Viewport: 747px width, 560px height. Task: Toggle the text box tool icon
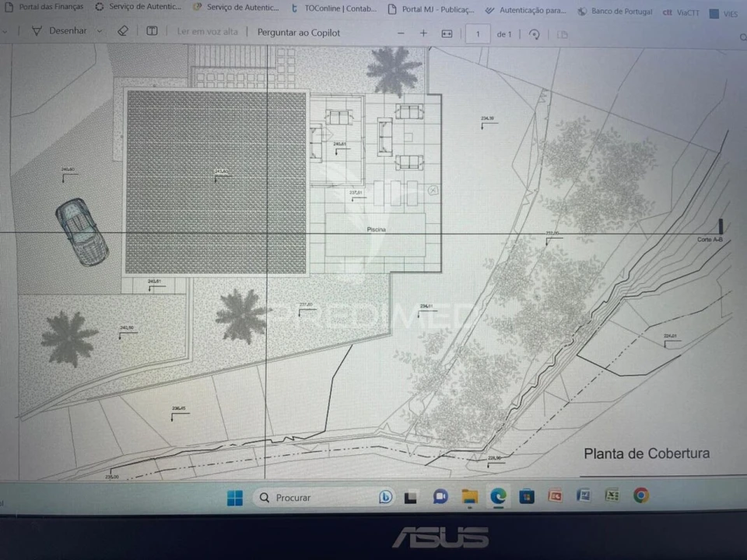pyautogui.click(x=152, y=32)
